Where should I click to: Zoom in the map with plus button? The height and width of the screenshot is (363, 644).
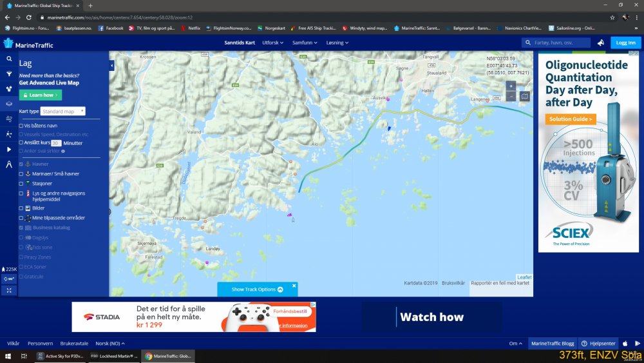[x=511, y=86]
